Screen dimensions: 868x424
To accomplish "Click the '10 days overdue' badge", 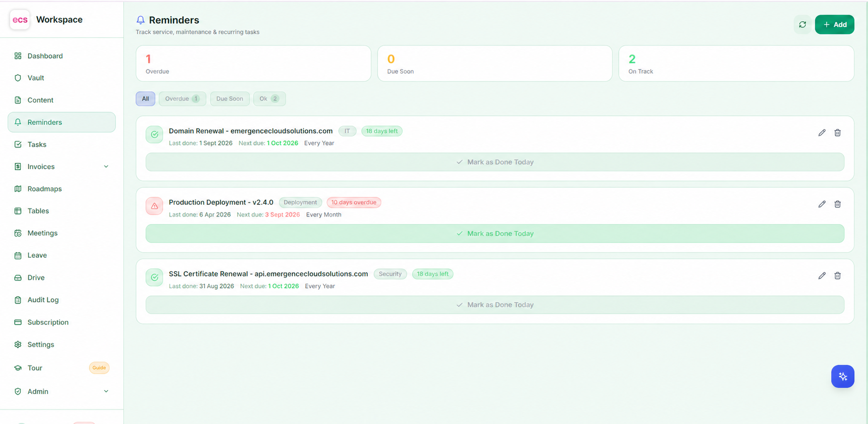I will tap(354, 203).
